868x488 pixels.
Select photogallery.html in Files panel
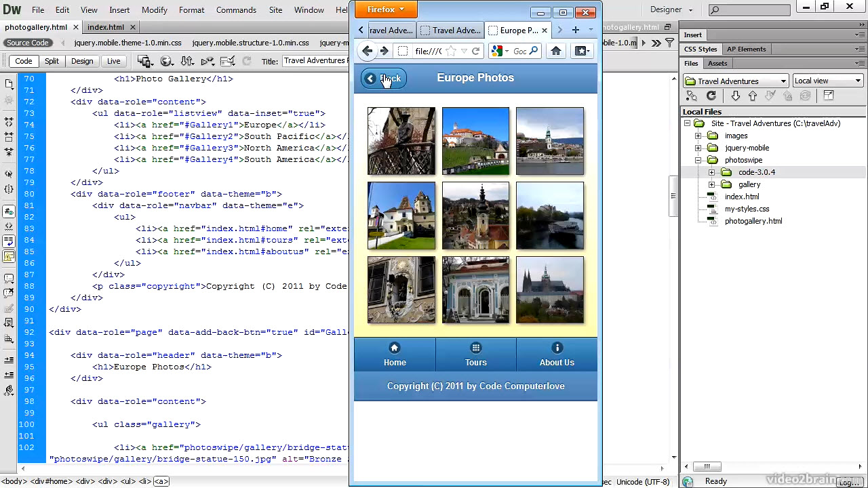click(x=753, y=221)
